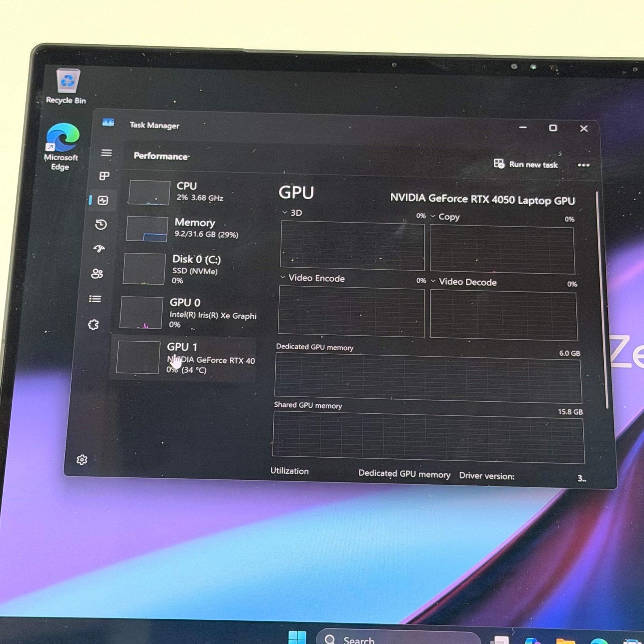Viewport: 644px width, 644px height.
Task: Select the Microsoft Edge desktop shortcut
Action: coord(62,147)
